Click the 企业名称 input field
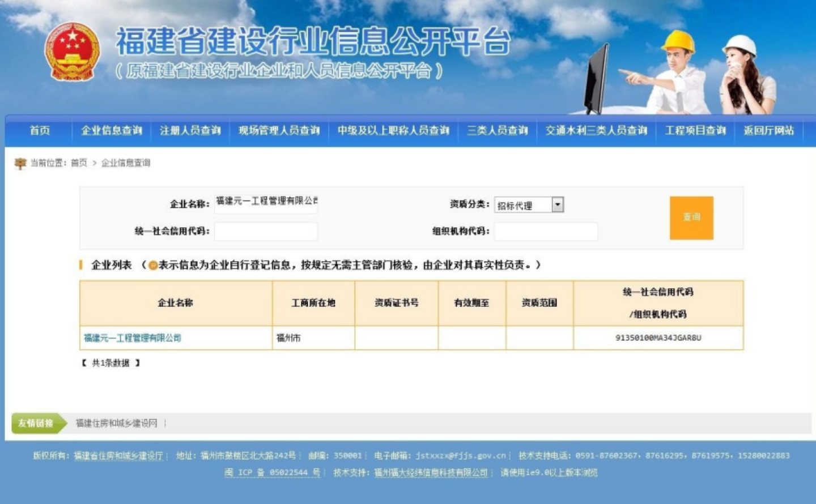 [266, 203]
